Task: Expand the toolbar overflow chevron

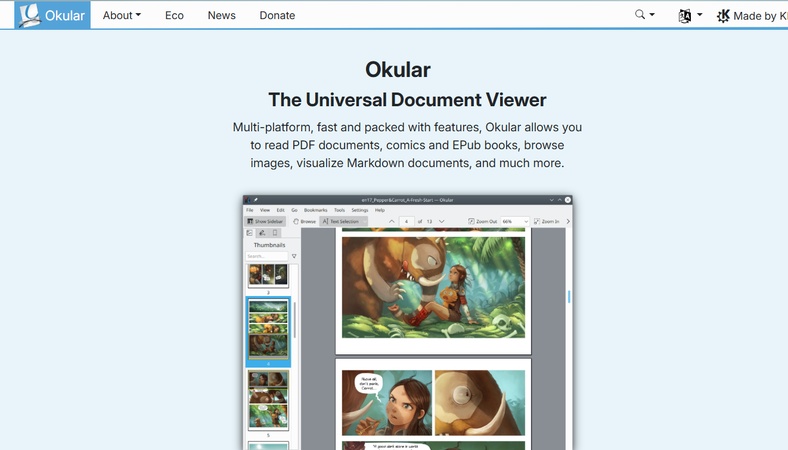Action: pyautogui.click(x=568, y=221)
